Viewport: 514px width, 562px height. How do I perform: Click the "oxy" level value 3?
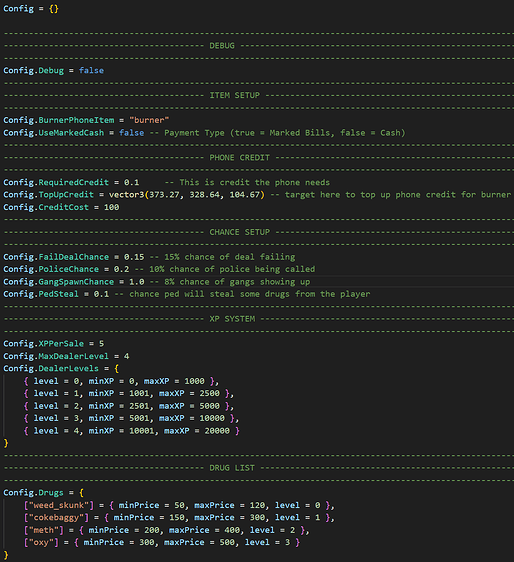coord(287,542)
